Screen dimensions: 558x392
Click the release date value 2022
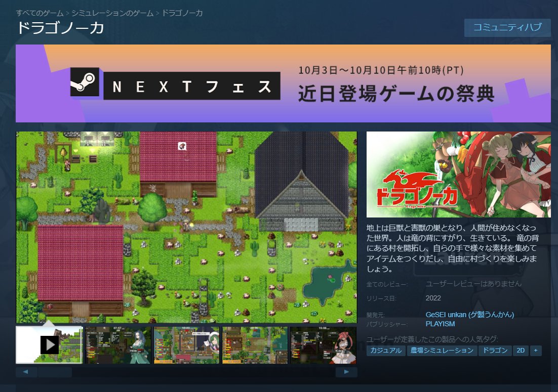click(433, 298)
